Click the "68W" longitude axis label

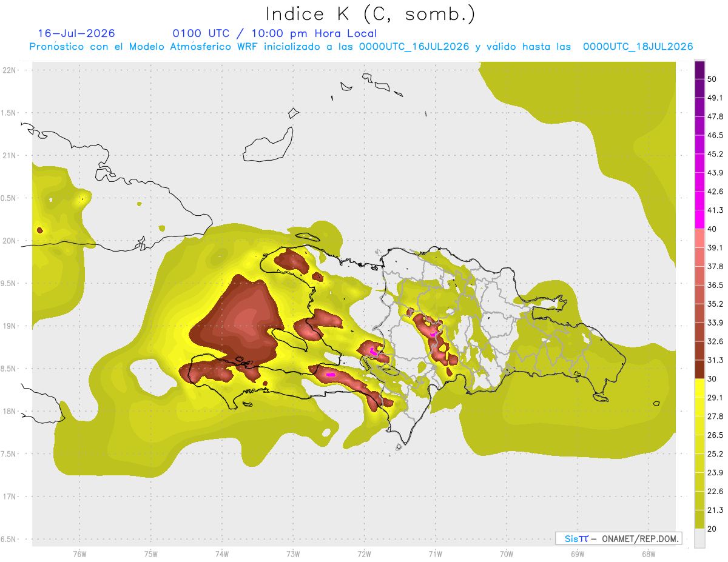click(x=648, y=554)
